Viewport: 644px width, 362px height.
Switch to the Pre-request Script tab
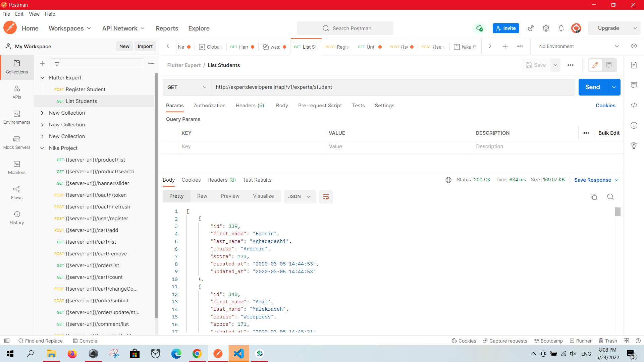click(320, 106)
